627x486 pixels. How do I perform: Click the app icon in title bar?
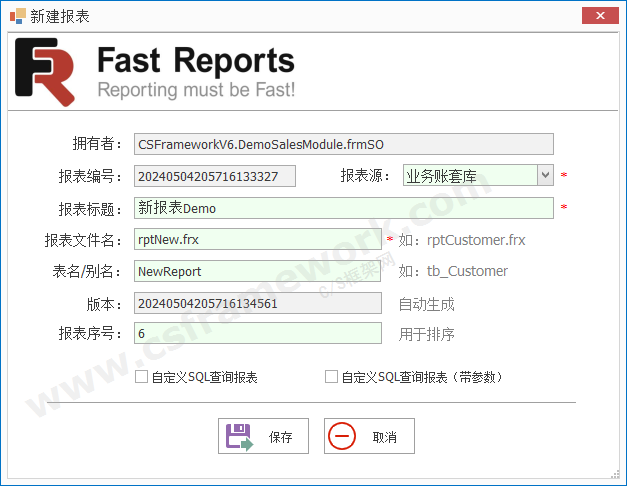tap(18, 16)
